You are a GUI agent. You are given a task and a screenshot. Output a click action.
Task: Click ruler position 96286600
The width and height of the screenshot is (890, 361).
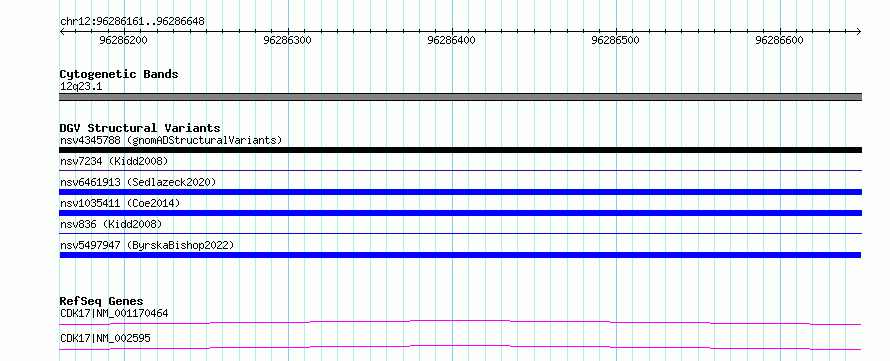(x=779, y=40)
